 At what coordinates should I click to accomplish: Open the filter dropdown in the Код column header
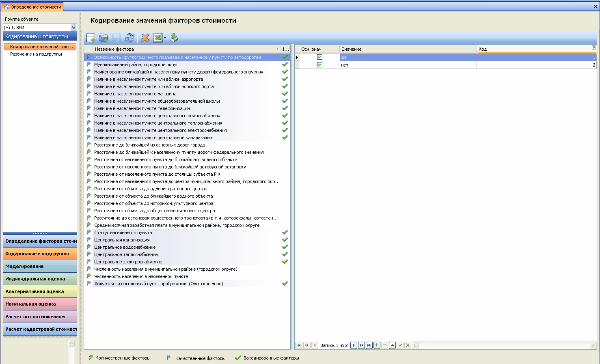pos(594,48)
